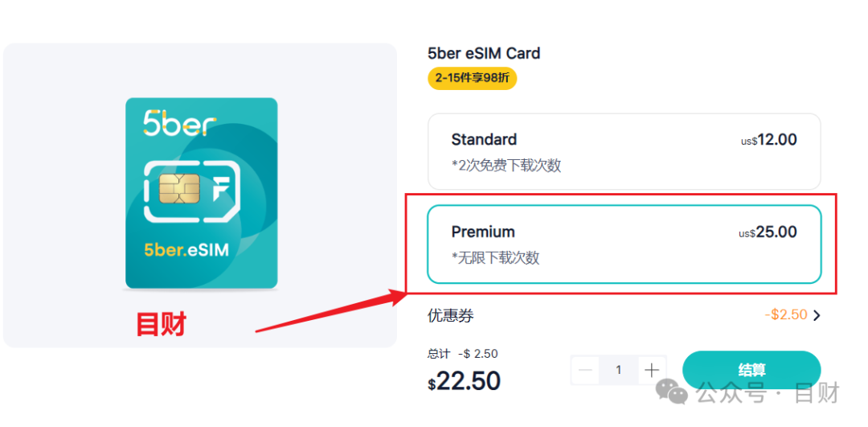Click the 5ber eSIM card product image
This screenshot has width=868, height=427.
click(202, 193)
